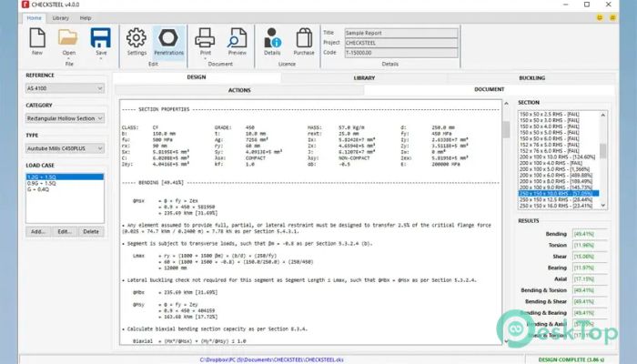The height and width of the screenshot is (364, 637).
Task: Click the Bending & Shear result field
Action: [590, 302]
